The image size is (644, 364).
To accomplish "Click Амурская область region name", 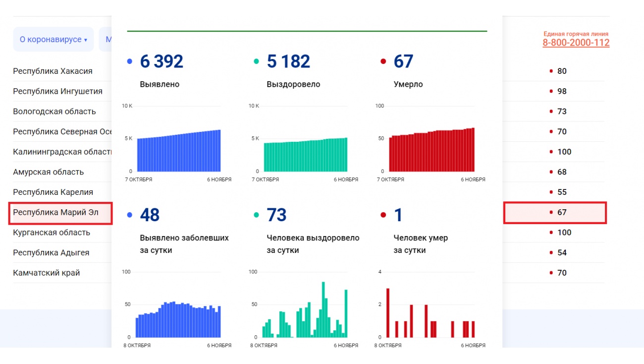I will 49,172.
